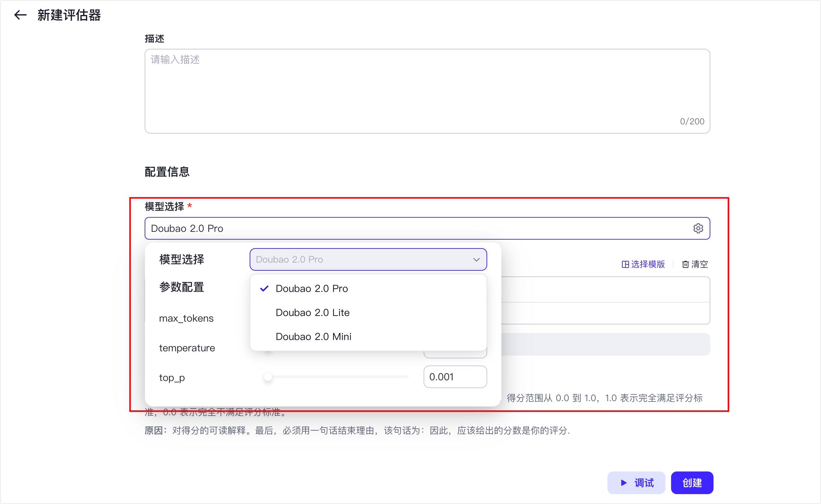
Task: Click the main 模型选择 field showing Doubao 2.0 Pro
Action: coord(427,228)
